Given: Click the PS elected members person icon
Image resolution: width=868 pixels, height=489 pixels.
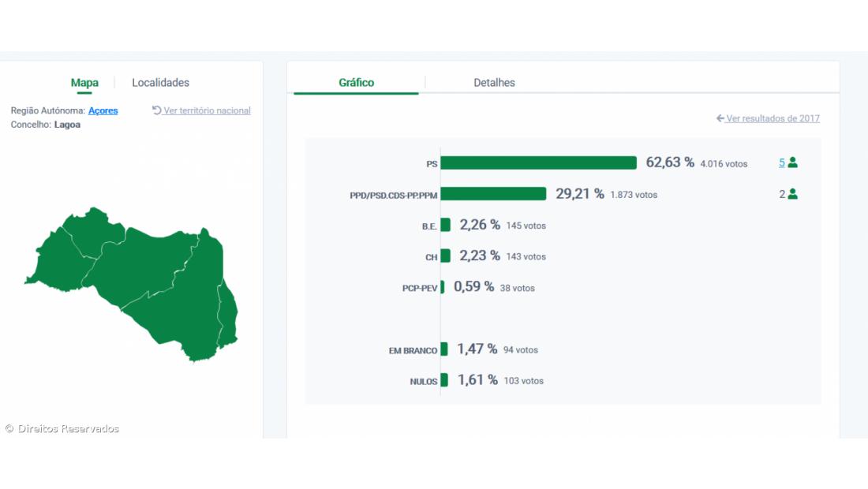Looking at the screenshot, I should click(792, 162).
